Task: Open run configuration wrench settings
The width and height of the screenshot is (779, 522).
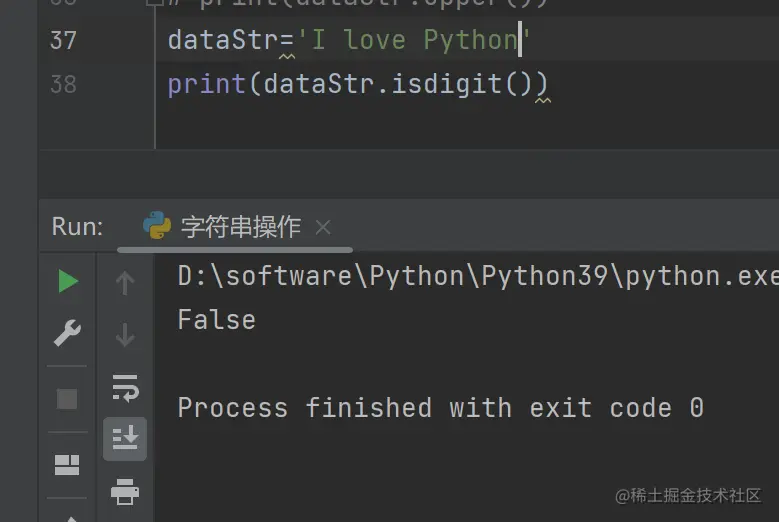Action: click(67, 333)
